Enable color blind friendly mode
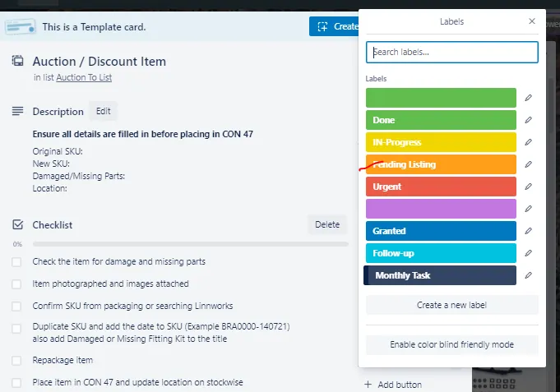 451,344
